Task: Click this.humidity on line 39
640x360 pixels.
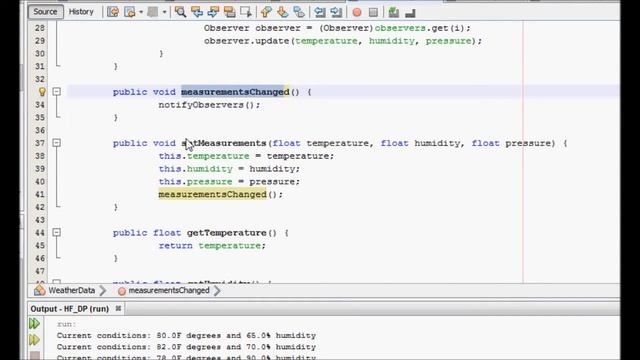Action: (x=195, y=169)
